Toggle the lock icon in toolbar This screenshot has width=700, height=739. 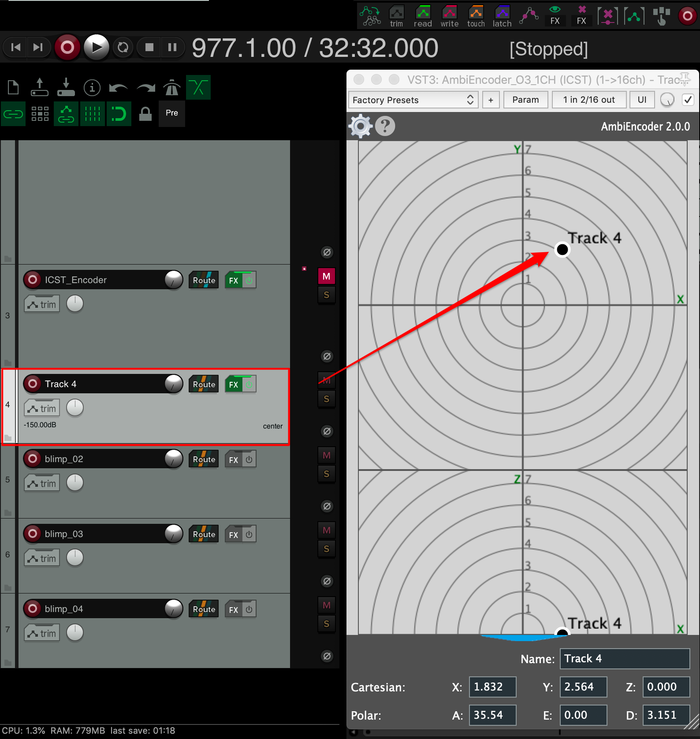point(145,114)
